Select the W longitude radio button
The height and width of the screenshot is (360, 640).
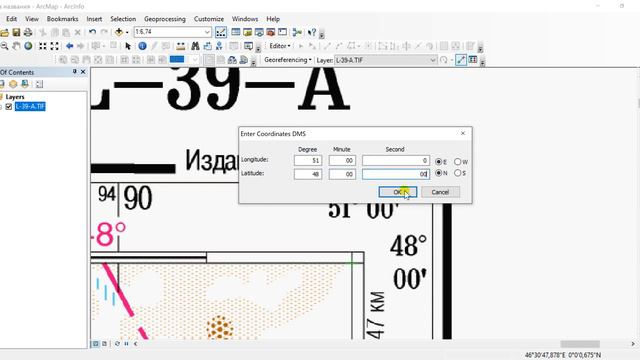coord(458,162)
